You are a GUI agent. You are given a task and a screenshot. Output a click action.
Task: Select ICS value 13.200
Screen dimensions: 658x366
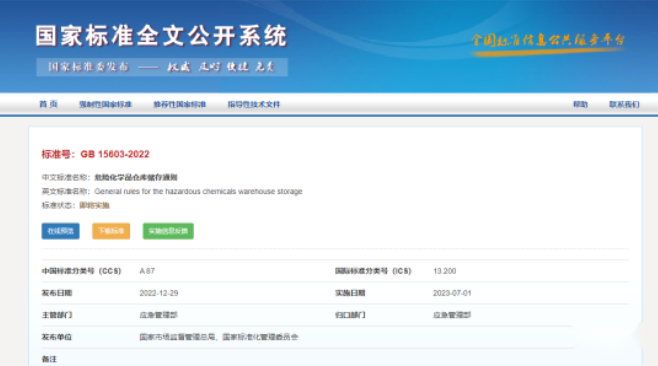tap(444, 271)
